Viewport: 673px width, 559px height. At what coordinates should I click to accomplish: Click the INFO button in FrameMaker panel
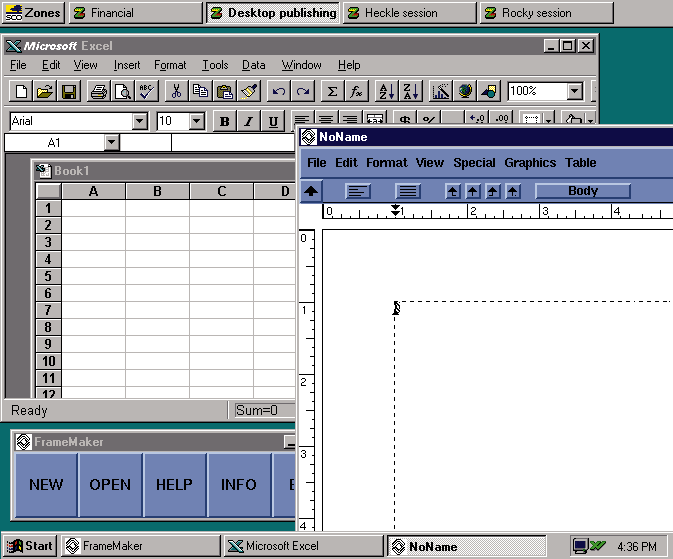click(239, 485)
